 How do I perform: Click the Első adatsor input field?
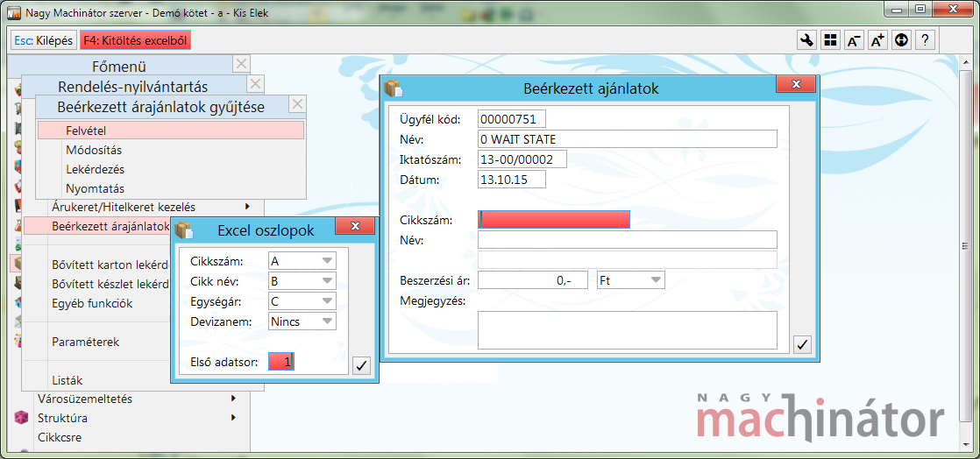281,362
